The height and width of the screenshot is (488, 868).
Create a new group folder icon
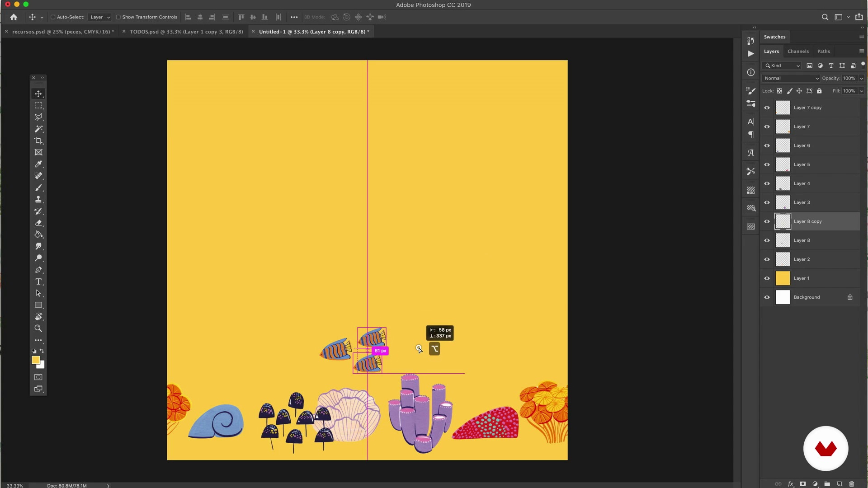(827, 484)
